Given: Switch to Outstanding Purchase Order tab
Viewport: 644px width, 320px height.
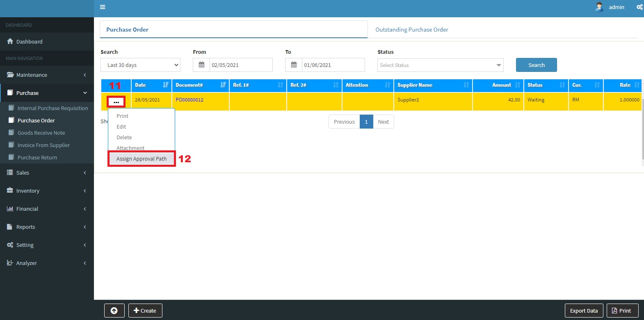Looking at the screenshot, I should coord(411,30).
